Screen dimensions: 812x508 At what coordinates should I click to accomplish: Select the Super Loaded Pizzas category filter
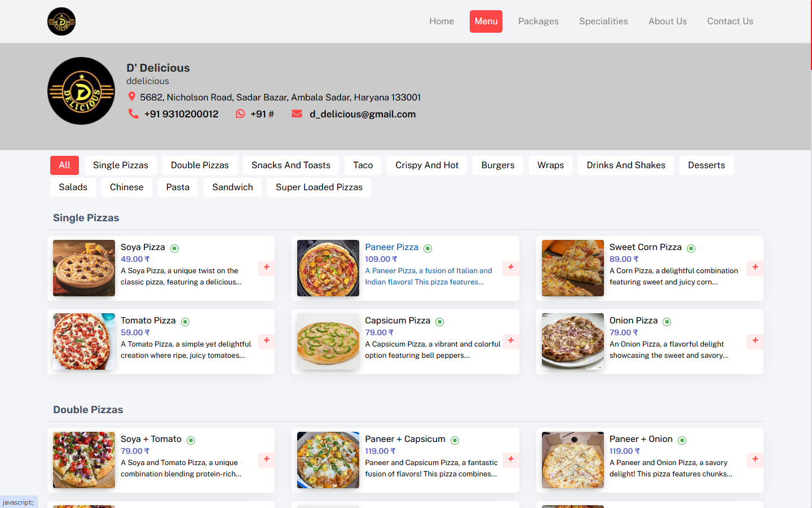319,187
